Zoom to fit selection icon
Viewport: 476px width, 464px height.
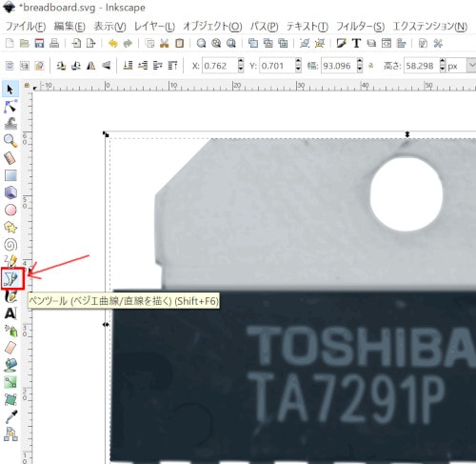201,43
